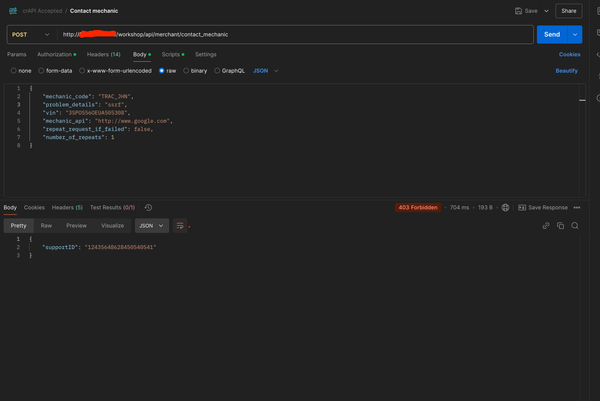The image size is (600, 401).
Task: Open the POST method dropdown
Action: click(31, 34)
